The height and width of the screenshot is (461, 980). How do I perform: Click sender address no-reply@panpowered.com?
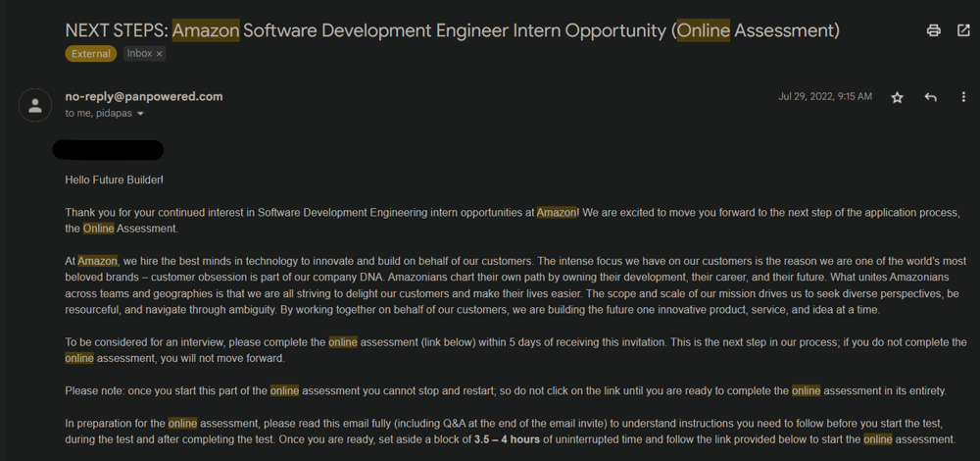click(x=143, y=96)
